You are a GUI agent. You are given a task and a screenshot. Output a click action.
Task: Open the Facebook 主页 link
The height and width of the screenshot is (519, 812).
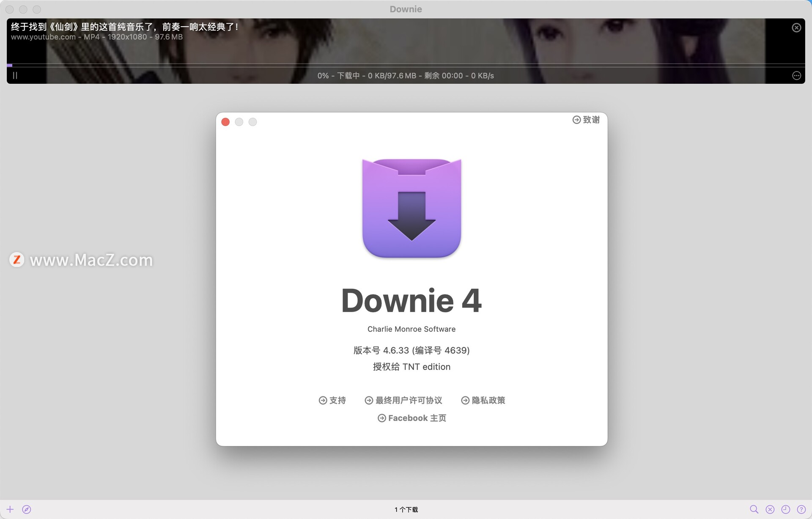pyautogui.click(x=412, y=418)
